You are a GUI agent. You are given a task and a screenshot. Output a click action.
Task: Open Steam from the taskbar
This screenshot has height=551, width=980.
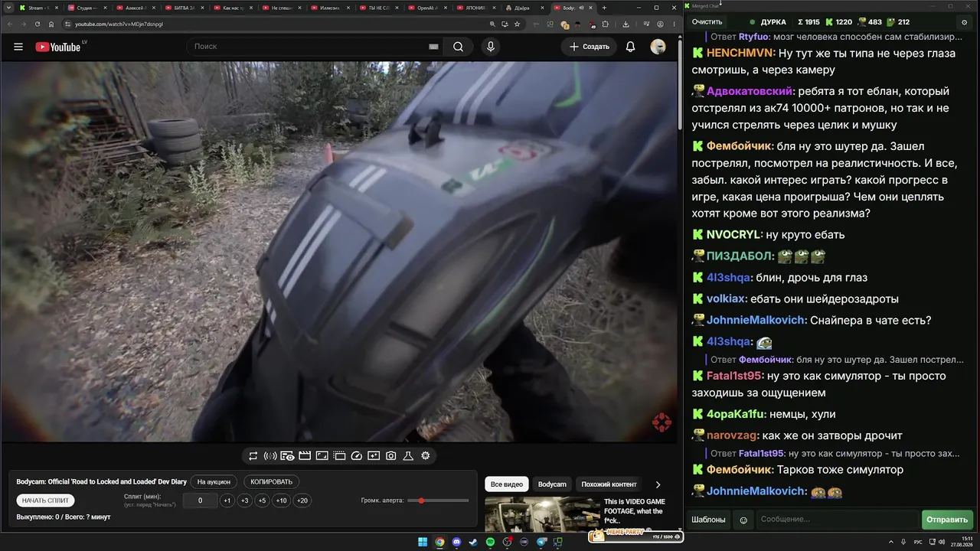[x=473, y=542]
